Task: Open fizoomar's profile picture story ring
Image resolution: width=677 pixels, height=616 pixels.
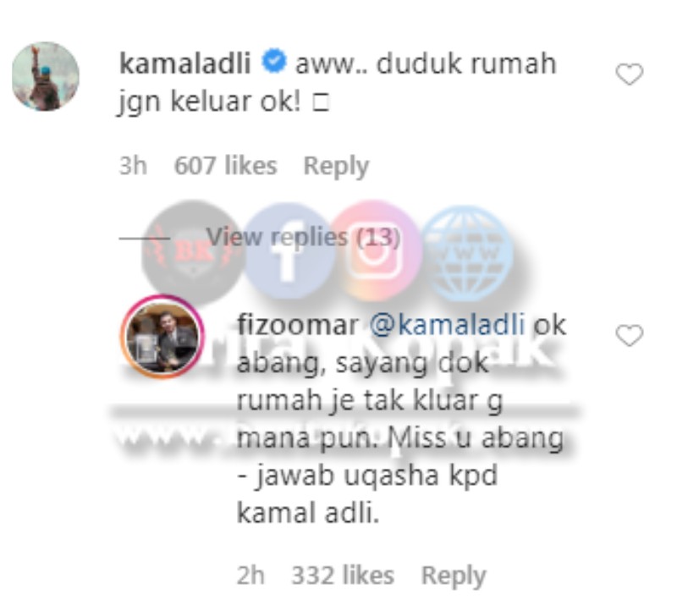Action: [x=162, y=337]
